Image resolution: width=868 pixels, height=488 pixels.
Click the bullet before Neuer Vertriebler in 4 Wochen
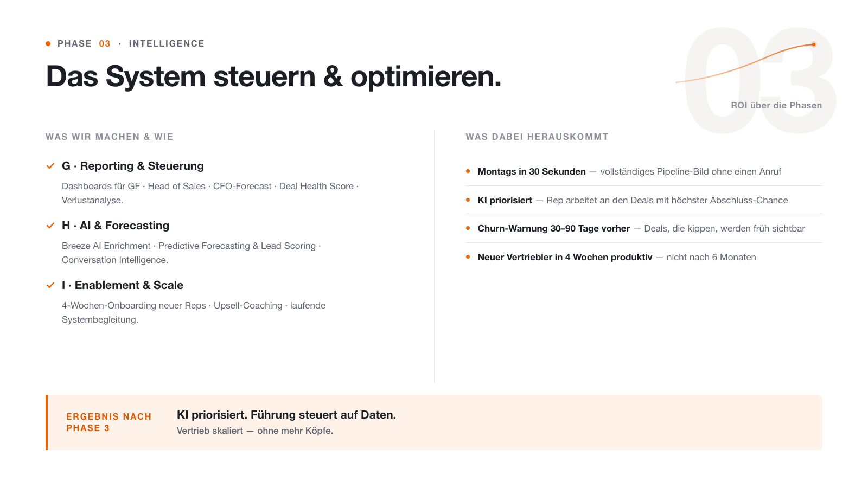(x=468, y=257)
